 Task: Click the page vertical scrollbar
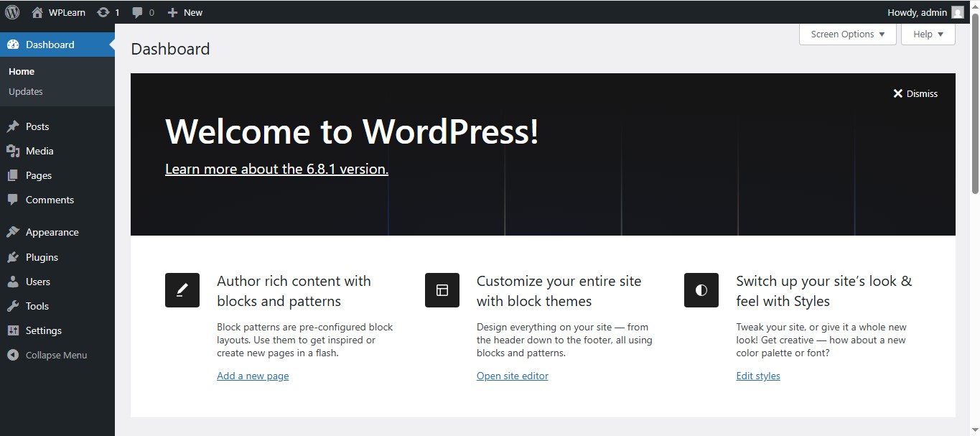pyautogui.click(x=975, y=108)
